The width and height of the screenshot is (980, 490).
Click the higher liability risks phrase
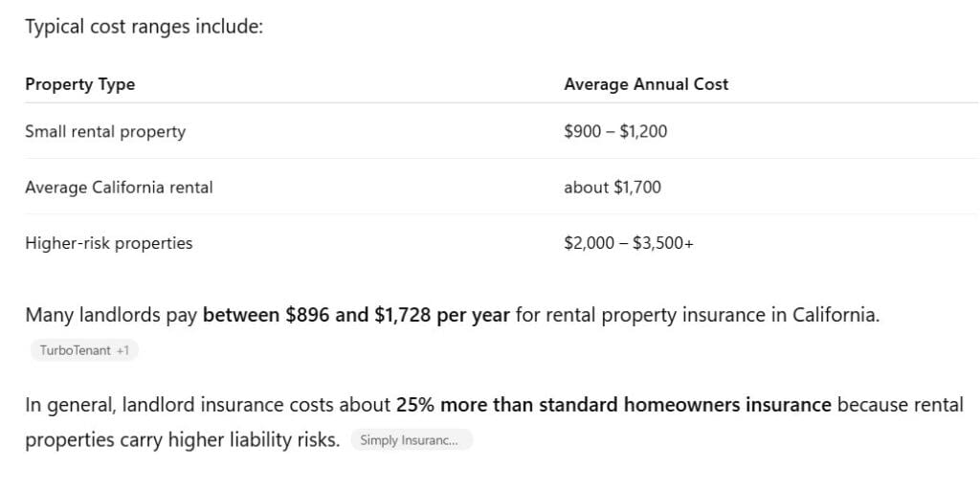[x=254, y=440]
